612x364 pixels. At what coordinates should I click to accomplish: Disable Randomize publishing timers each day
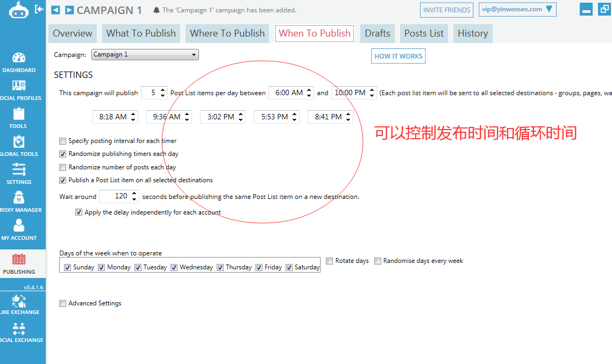coord(62,154)
